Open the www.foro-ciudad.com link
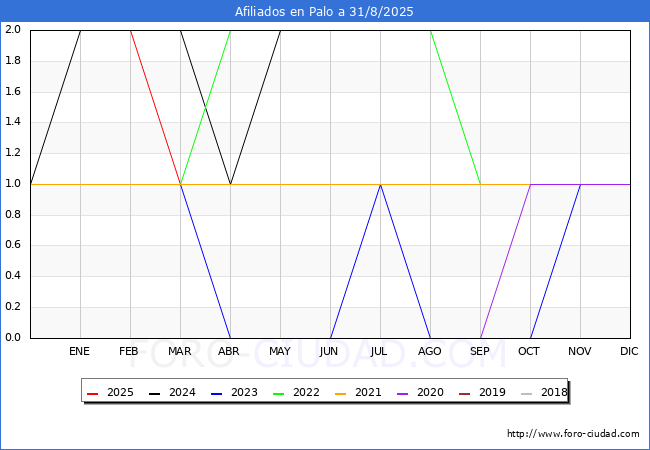Viewport: 650px width, 450px height. (573, 434)
